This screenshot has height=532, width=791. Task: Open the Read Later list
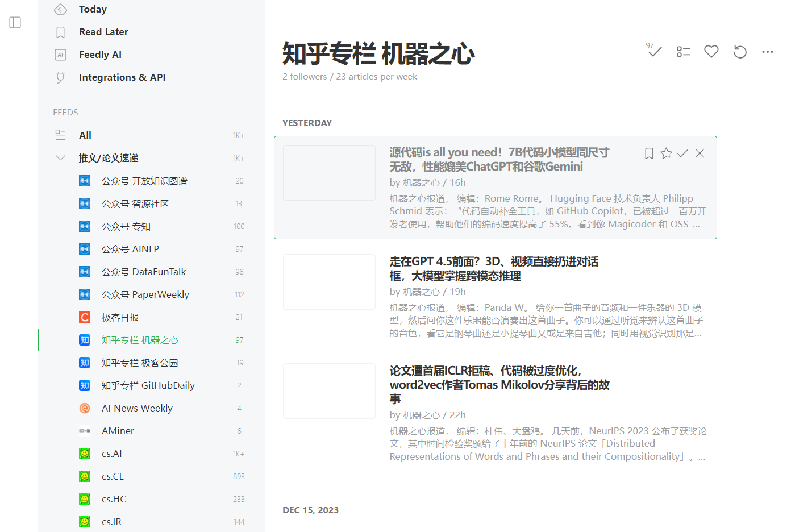103,32
